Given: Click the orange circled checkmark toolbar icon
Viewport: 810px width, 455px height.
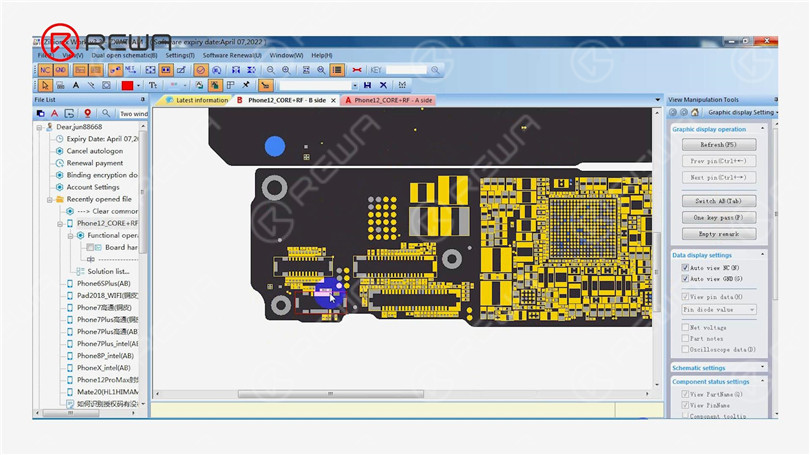Looking at the screenshot, I should tap(200, 70).
